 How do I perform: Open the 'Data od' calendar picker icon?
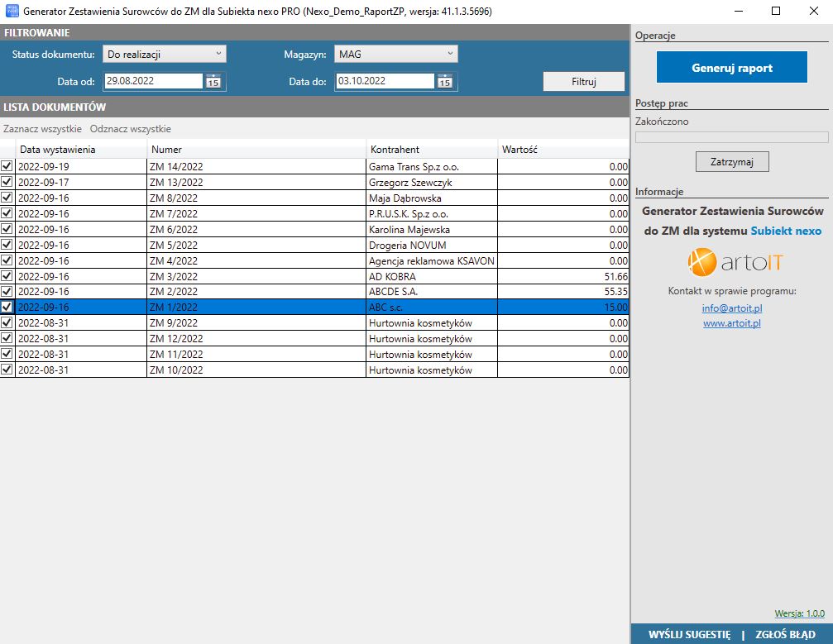(213, 81)
